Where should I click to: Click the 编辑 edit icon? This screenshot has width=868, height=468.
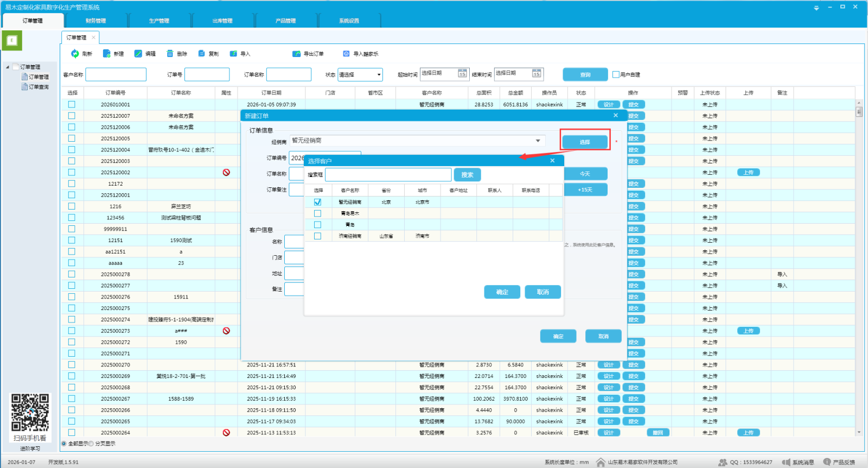138,54
